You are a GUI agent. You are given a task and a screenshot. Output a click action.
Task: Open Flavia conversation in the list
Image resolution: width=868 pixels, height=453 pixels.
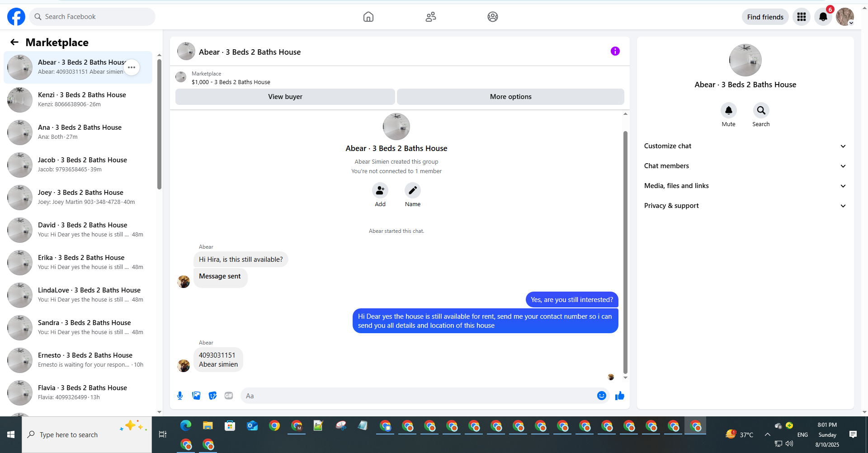pyautogui.click(x=78, y=393)
